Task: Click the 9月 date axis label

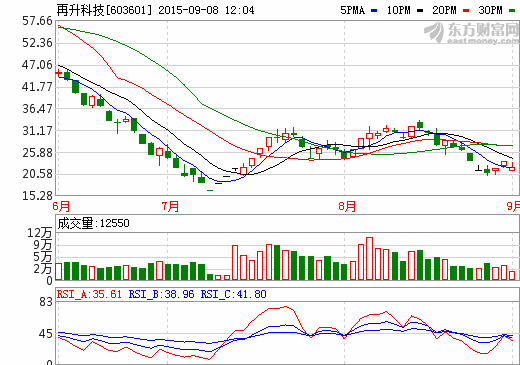Action: tap(513, 206)
